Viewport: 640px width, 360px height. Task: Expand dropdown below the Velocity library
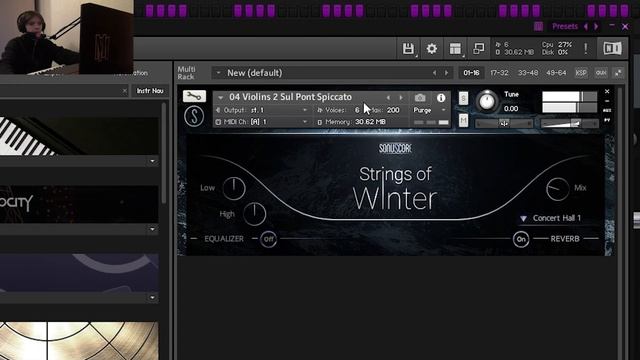coord(152,229)
